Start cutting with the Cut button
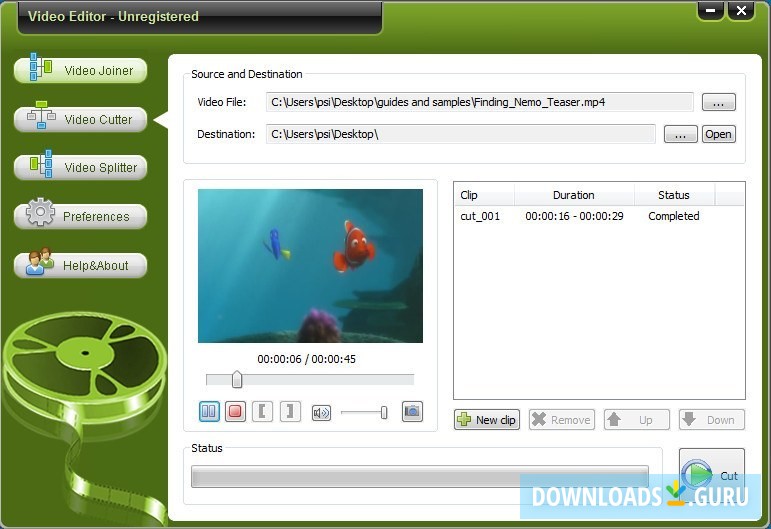Screen dimensions: 771x529 pyautogui.click(x=712, y=475)
